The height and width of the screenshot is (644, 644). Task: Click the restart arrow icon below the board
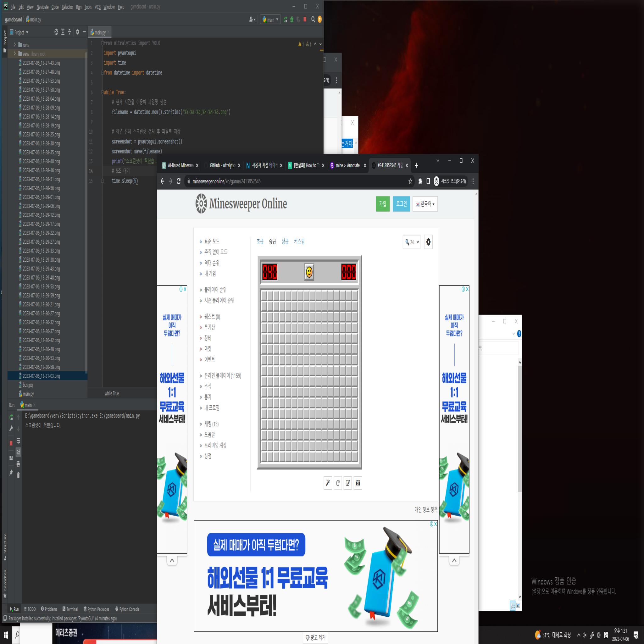[338, 483]
